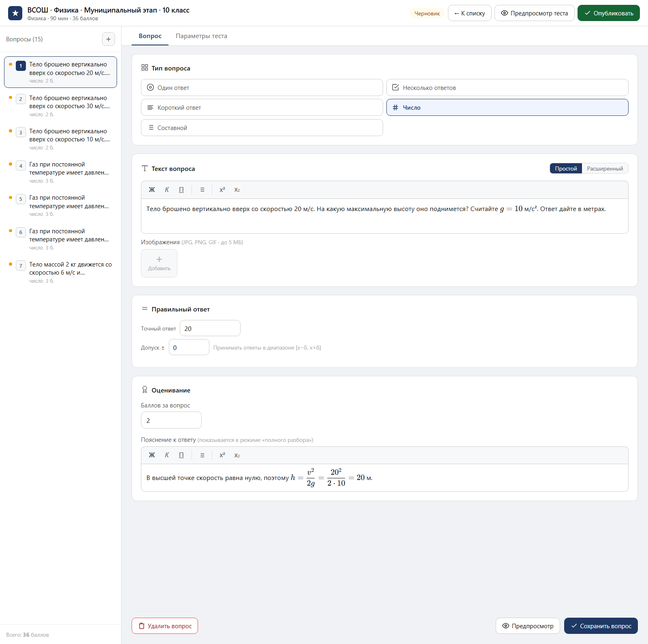Toggle italic (К) in question text toolbar

[x=167, y=190]
